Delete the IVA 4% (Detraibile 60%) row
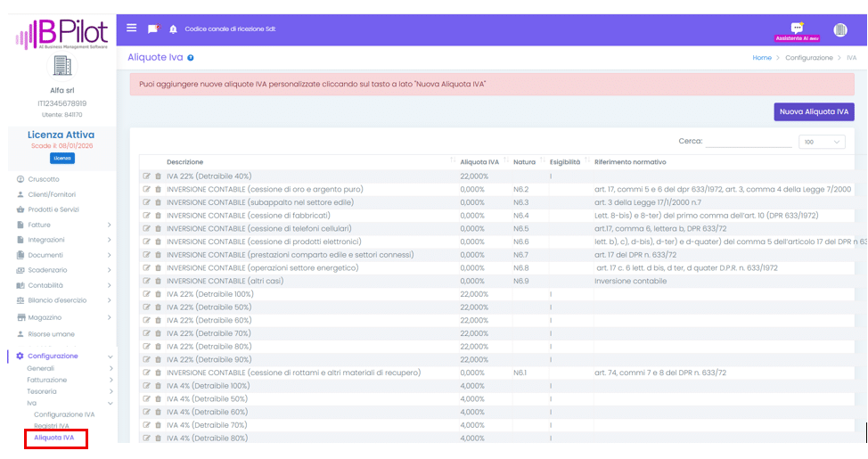Viewport: 868px width, 459px height. [158, 412]
